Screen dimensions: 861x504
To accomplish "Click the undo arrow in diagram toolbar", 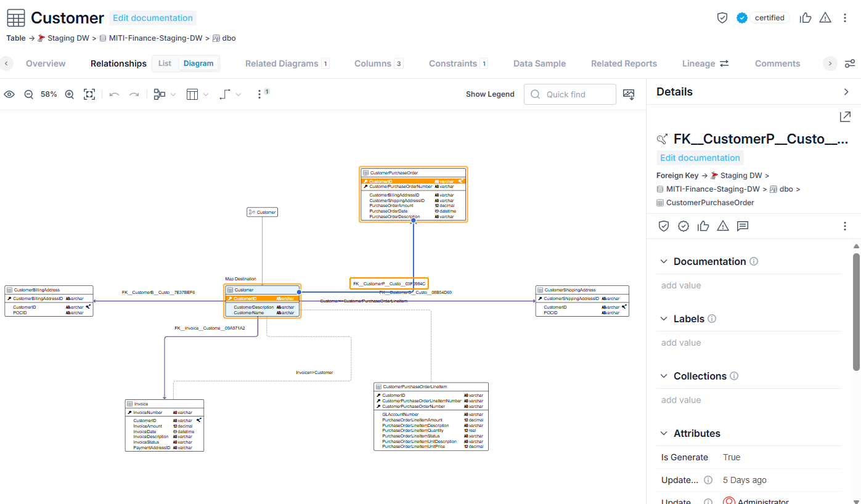I will pyautogui.click(x=114, y=94).
